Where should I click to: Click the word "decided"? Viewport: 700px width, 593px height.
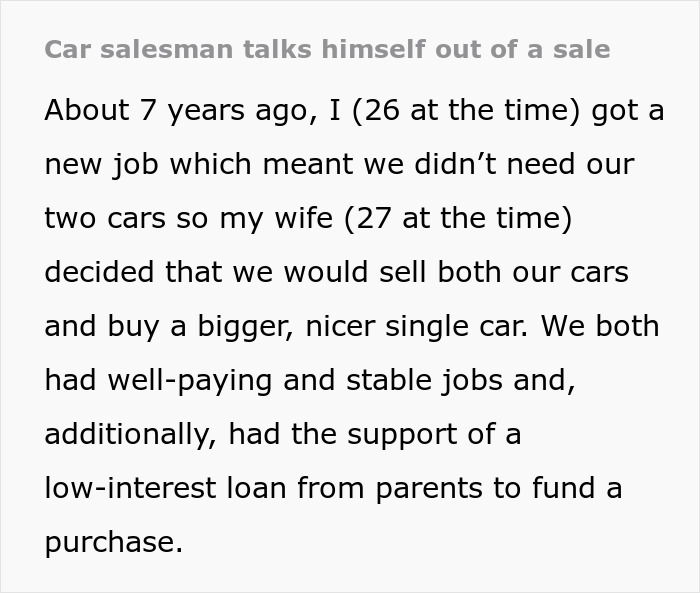pos(106,272)
